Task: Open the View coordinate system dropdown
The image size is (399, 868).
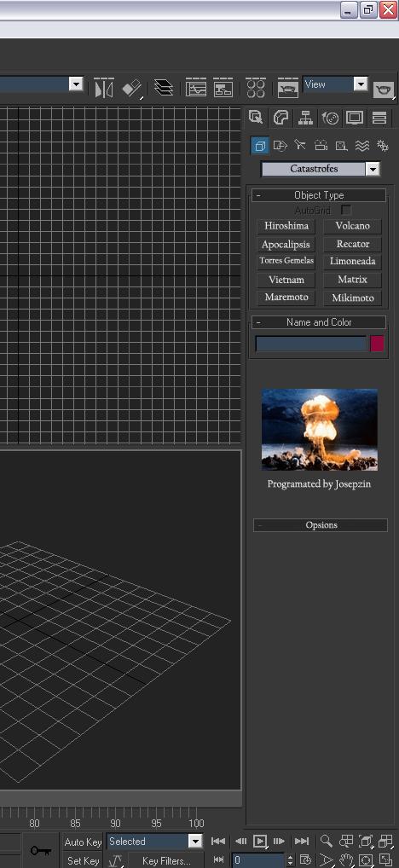Action: (361, 84)
